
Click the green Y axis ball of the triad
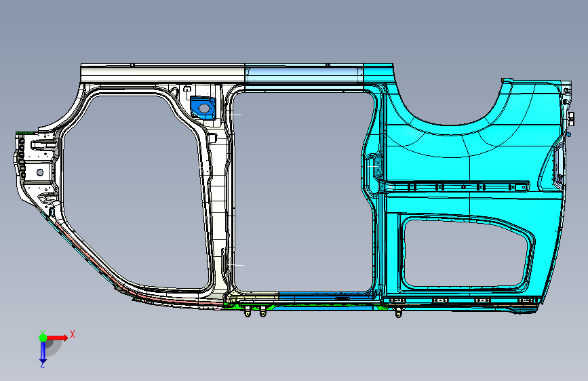pos(43,338)
